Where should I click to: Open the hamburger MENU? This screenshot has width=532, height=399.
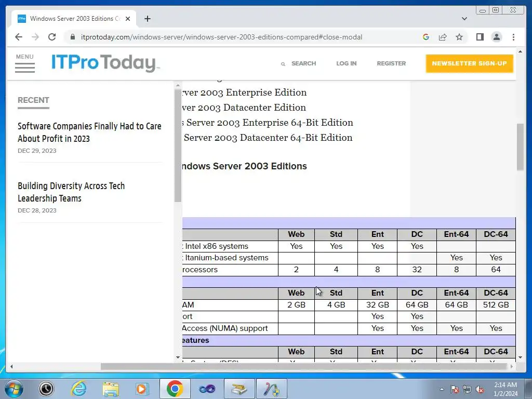(25, 63)
